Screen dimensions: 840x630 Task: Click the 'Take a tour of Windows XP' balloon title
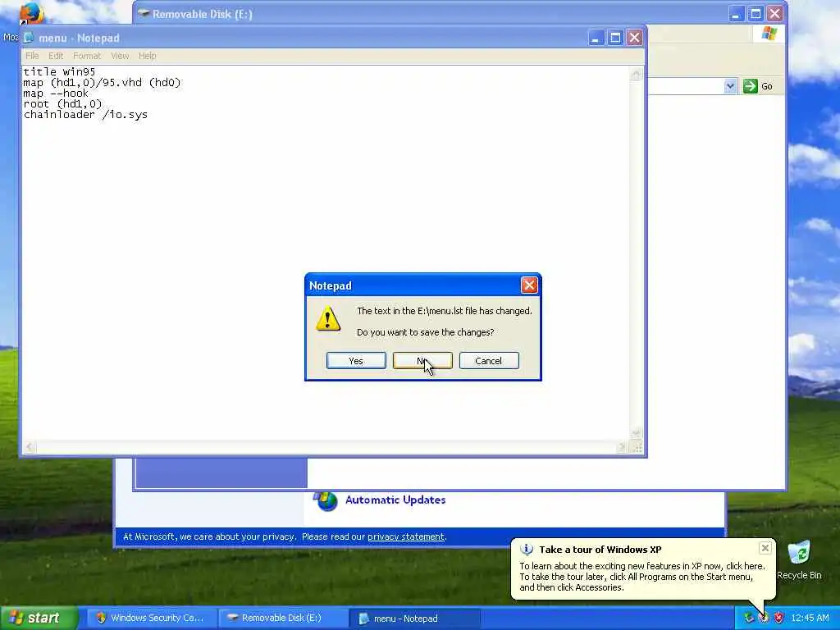tap(600, 549)
